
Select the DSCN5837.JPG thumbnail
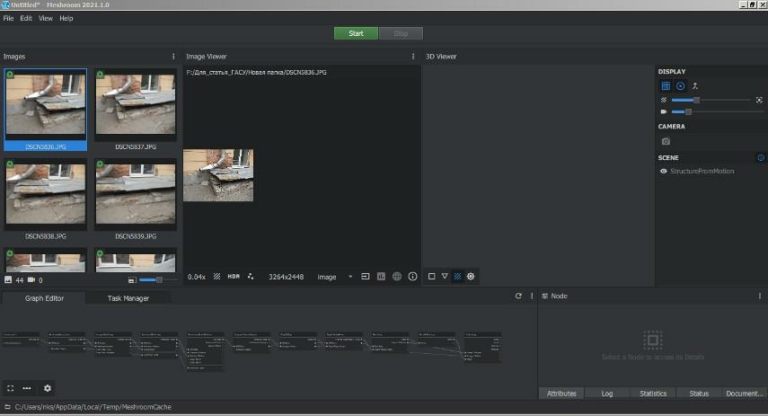(134, 109)
